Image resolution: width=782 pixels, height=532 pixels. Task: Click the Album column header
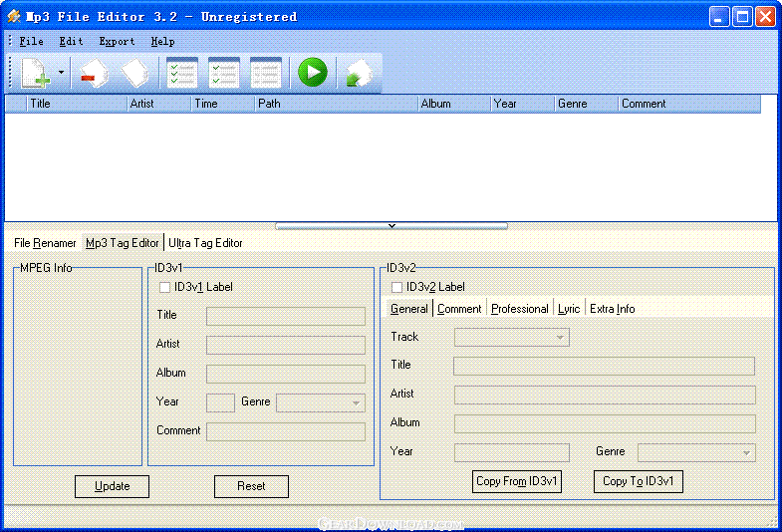[x=454, y=104]
